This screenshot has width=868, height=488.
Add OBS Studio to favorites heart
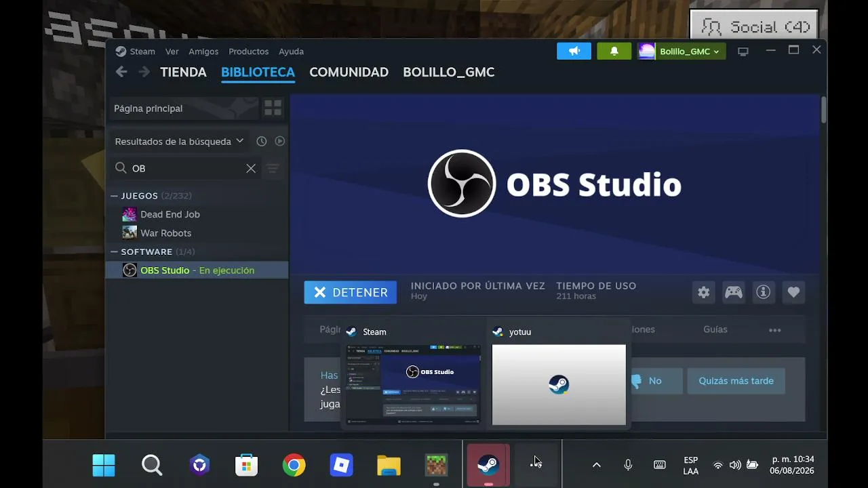pyautogui.click(x=793, y=292)
